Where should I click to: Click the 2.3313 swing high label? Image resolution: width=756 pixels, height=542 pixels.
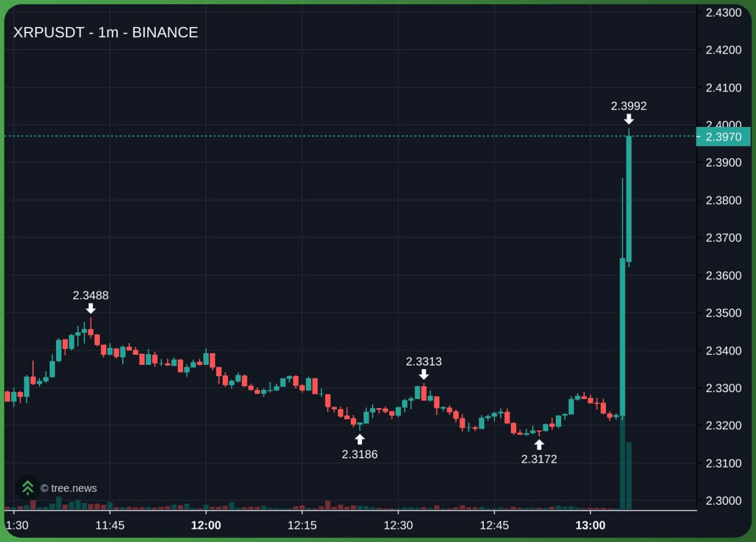(423, 361)
